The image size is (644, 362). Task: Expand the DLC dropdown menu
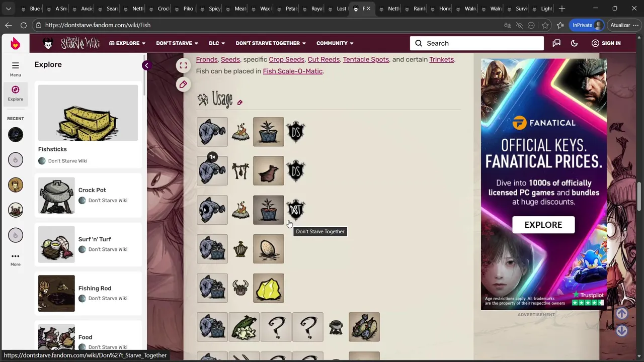[217, 43]
